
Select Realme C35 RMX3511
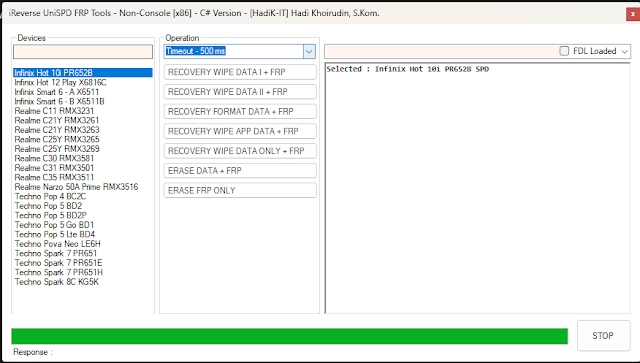click(54, 177)
